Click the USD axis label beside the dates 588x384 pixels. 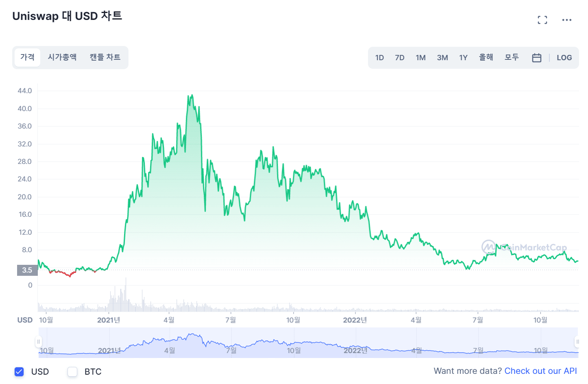pos(25,320)
